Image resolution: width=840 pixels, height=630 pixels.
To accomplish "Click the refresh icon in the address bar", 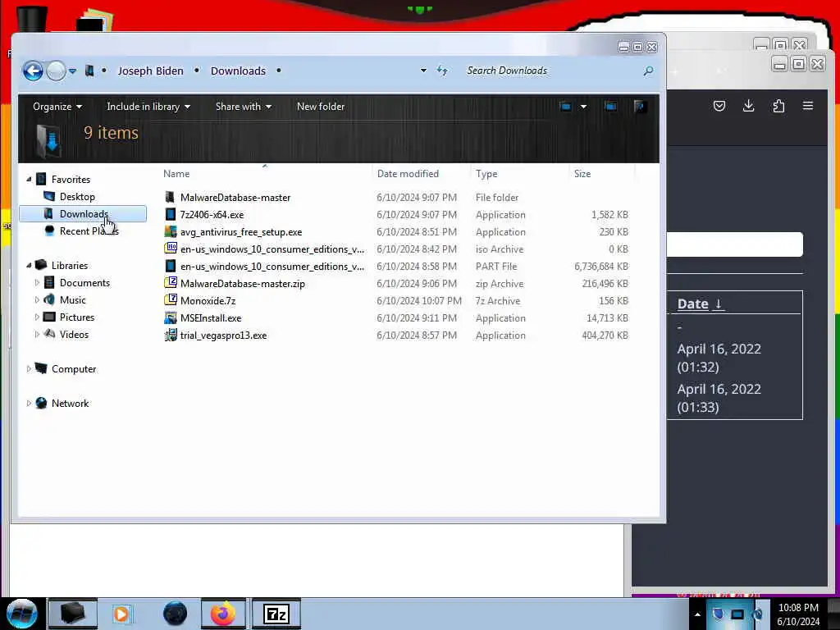I will [x=442, y=71].
